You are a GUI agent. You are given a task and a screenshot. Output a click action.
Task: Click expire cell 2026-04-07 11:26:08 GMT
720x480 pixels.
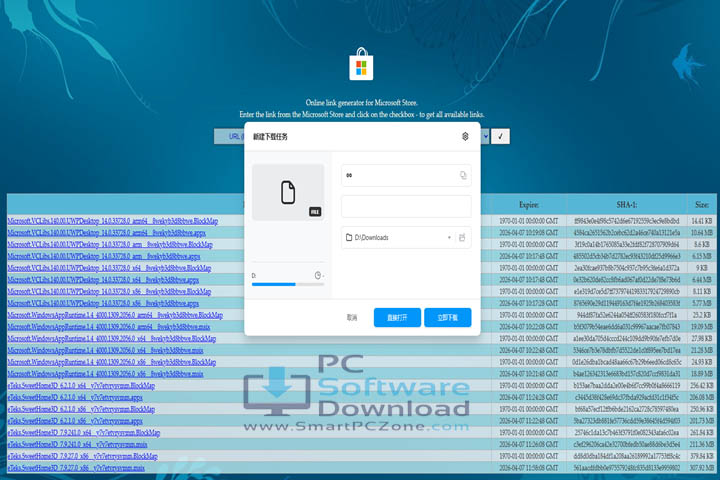[x=529, y=445]
